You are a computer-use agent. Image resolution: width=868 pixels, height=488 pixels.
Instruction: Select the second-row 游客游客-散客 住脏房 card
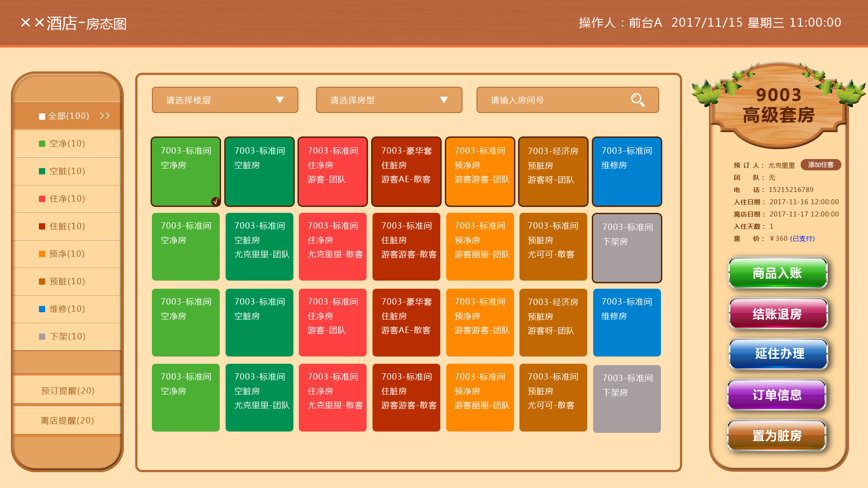pos(406,247)
